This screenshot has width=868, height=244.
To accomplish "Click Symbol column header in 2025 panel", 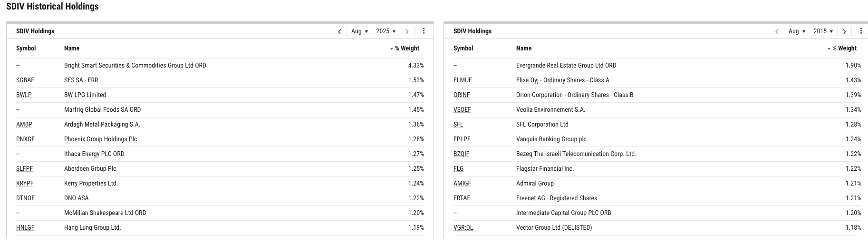I will (26, 49).
